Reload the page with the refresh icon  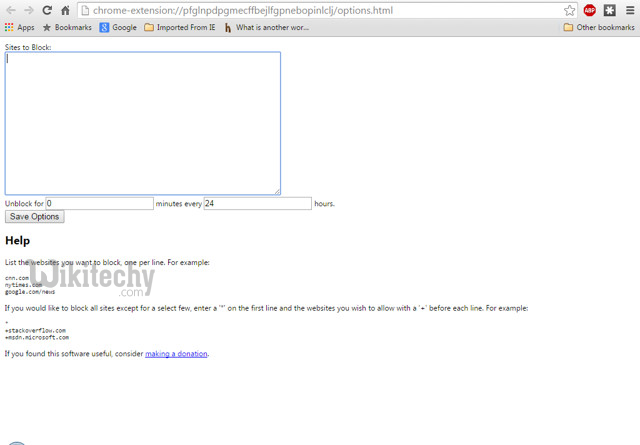click(x=47, y=10)
